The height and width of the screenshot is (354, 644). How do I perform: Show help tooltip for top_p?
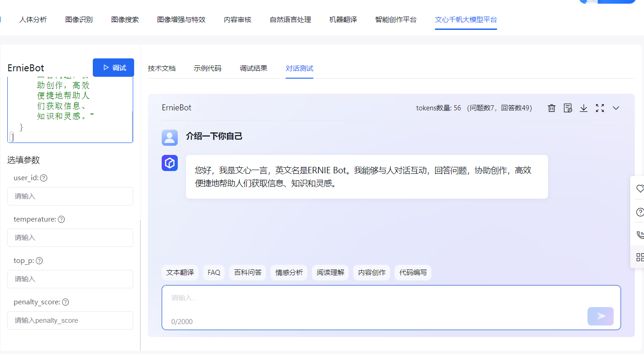click(x=39, y=261)
